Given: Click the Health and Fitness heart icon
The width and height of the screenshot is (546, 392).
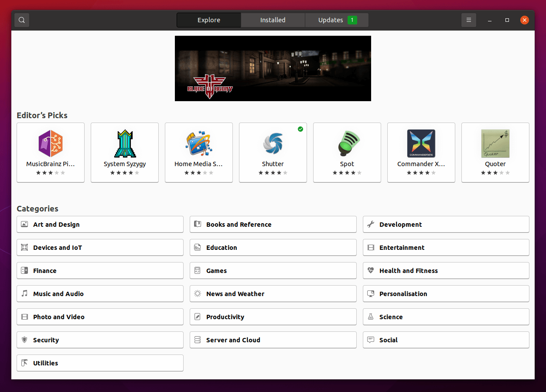Looking at the screenshot, I should point(371,271).
